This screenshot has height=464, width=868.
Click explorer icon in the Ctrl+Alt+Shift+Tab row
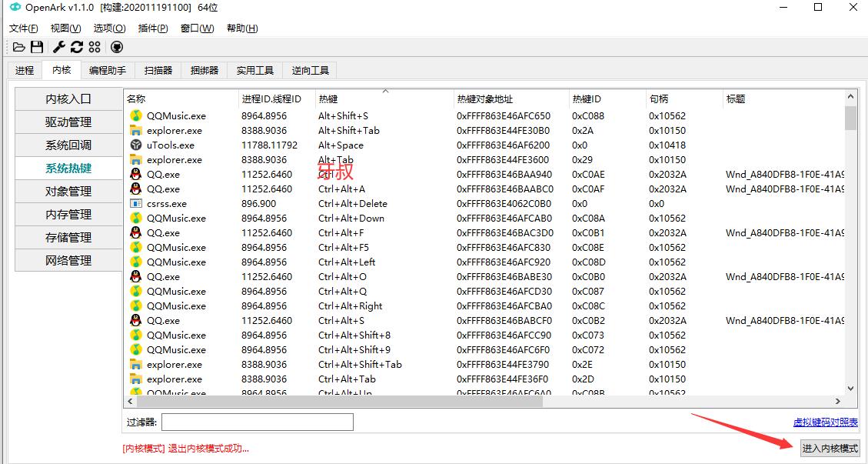pyautogui.click(x=135, y=364)
